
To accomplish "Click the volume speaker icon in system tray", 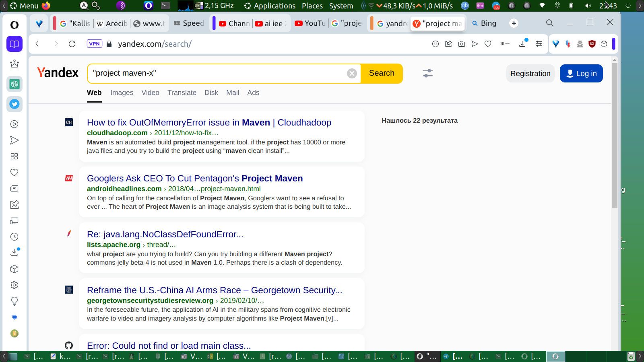I will point(588,6).
